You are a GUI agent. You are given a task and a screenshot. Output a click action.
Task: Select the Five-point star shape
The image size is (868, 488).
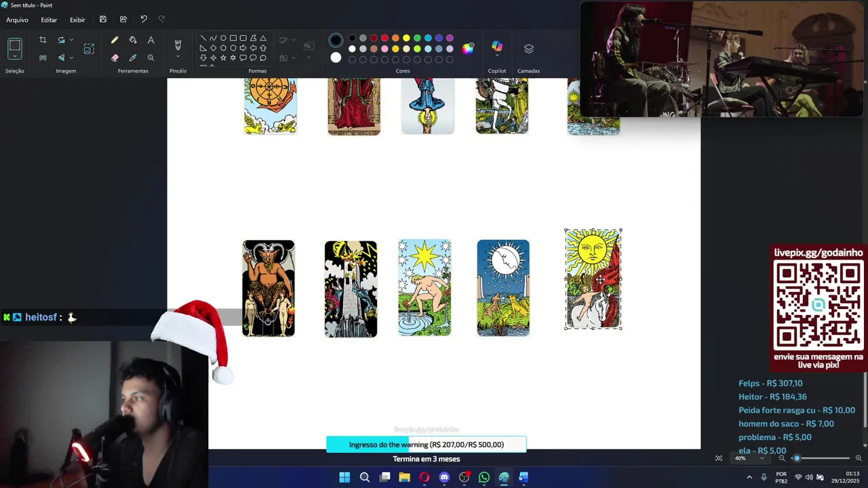tap(223, 58)
